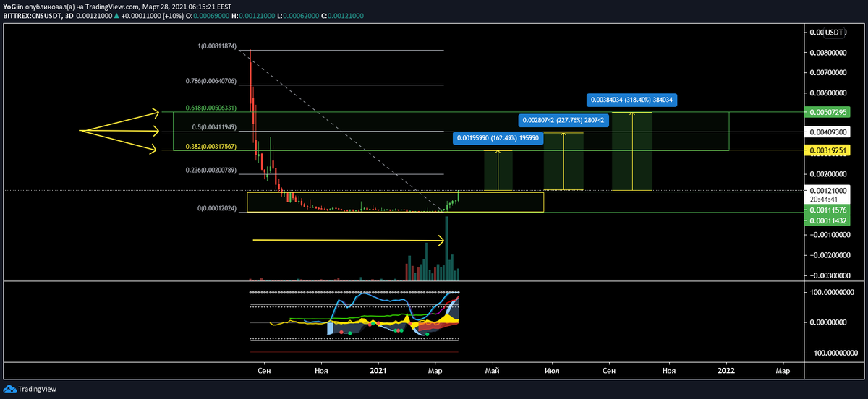This screenshot has height=399, width=868.
Task: Click the 2022 label on the time axis
Action: click(x=726, y=369)
